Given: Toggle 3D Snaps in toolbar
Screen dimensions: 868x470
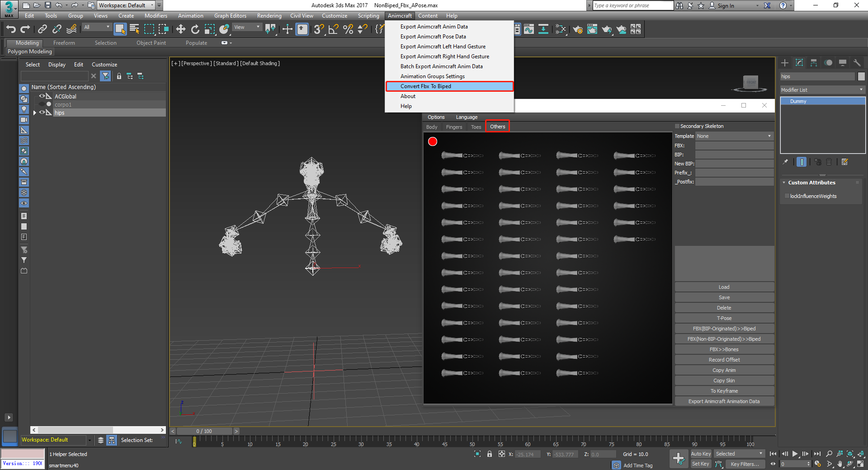Looking at the screenshot, I should click(x=319, y=29).
